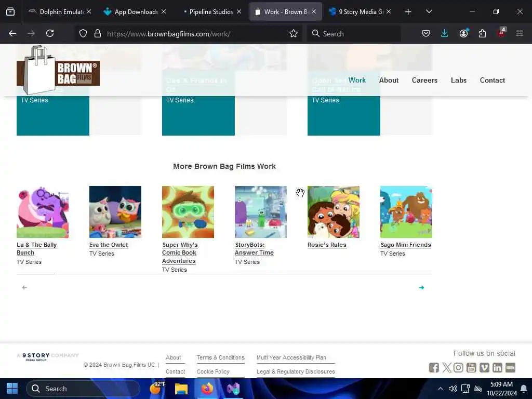Click the padlock site information icon
This screenshot has height=399, width=532.
pyautogui.click(x=98, y=33)
